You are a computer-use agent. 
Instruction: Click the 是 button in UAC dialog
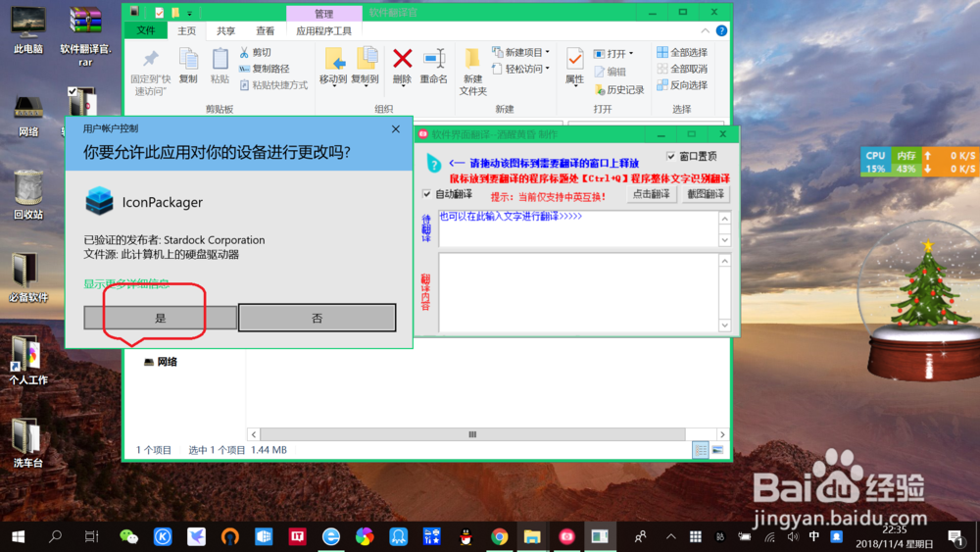160,318
